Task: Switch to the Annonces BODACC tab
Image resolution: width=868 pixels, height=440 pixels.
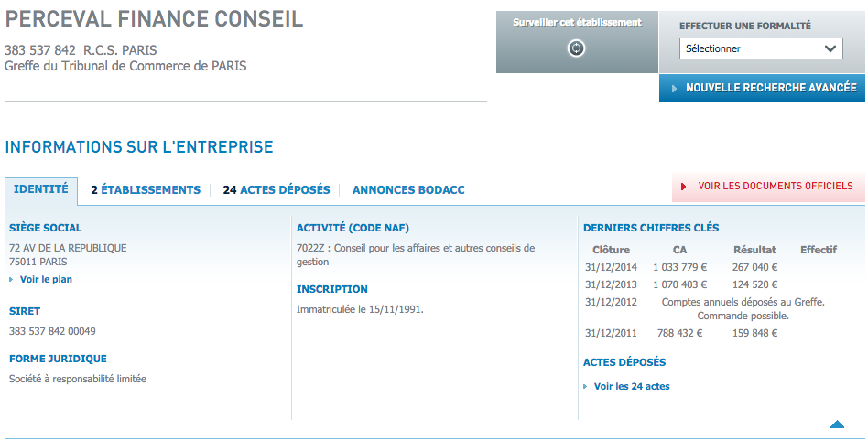Action: point(408,190)
